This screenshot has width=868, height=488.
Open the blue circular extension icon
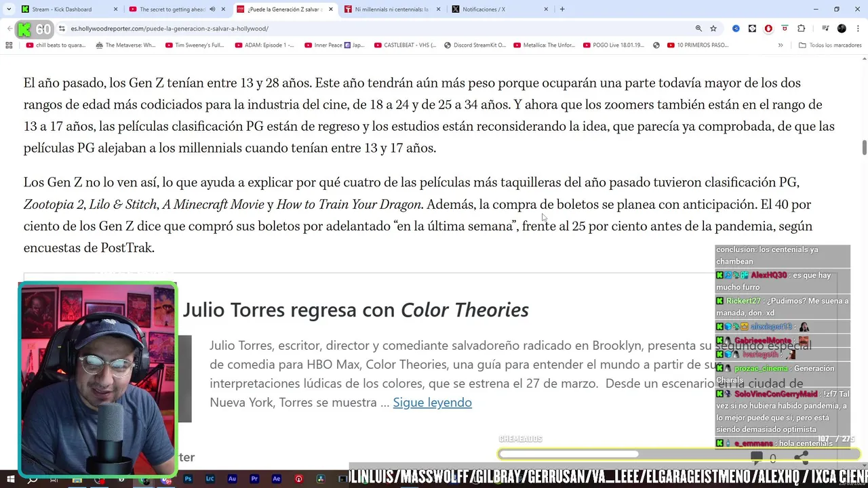736,28
